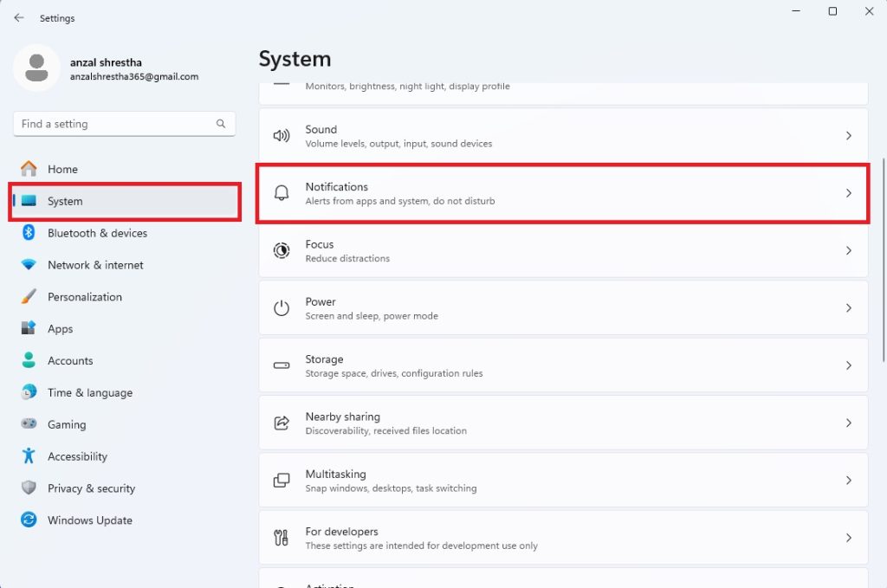Expand the Power settings chevron
Screen dimensions: 887x588
coord(848,307)
